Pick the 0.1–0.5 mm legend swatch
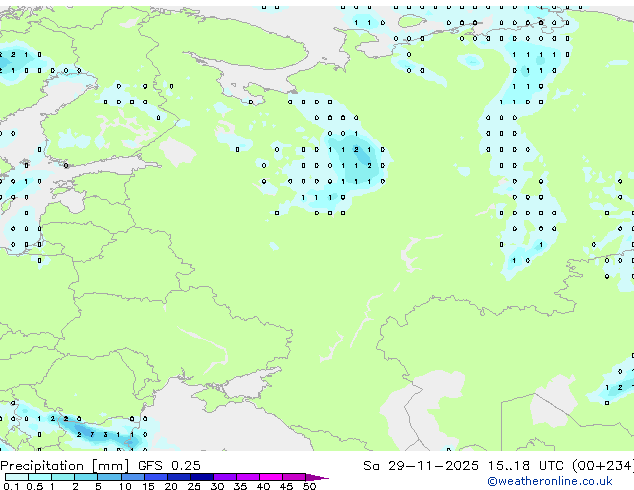The image size is (634, 490). [17, 477]
